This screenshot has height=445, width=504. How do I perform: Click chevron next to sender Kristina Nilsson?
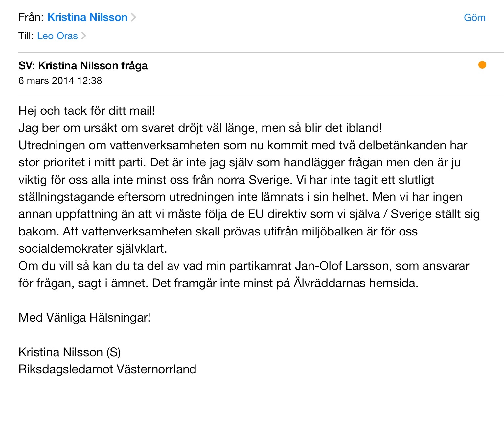click(x=133, y=17)
